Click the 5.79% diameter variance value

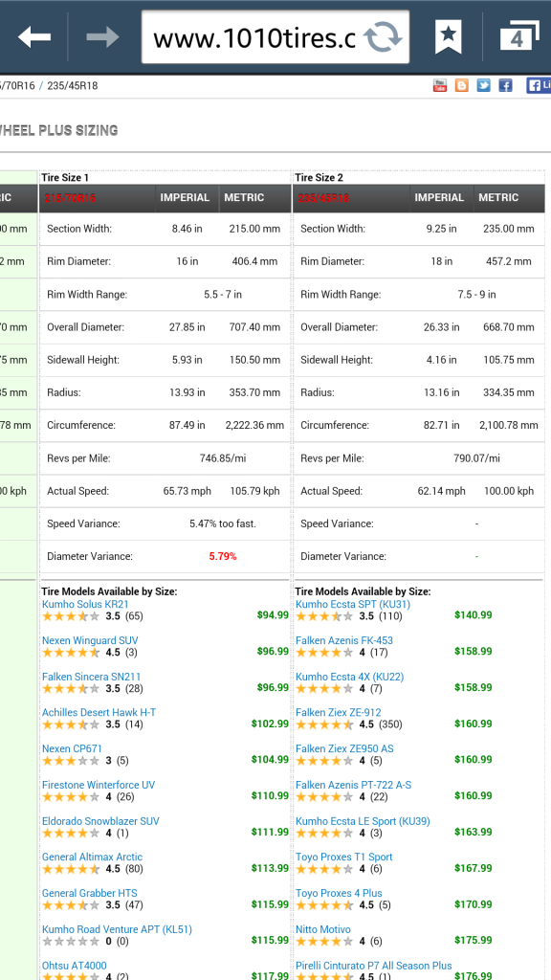coord(222,556)
